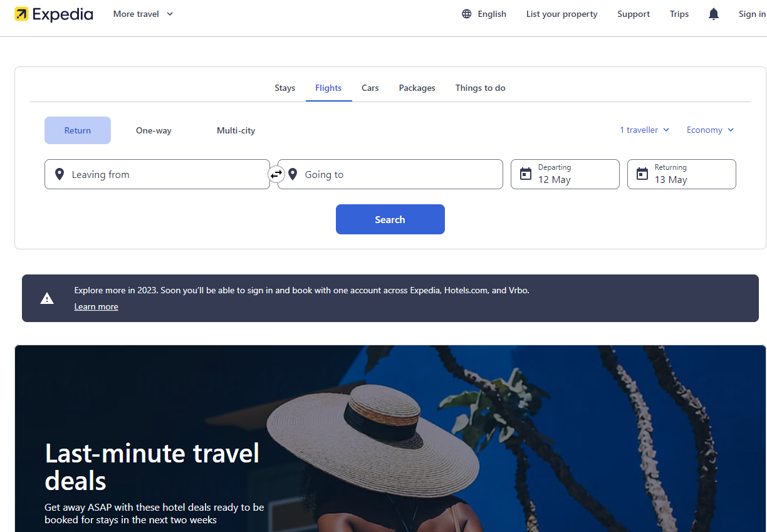This screenshot has width=767, height=532.
Task: Click the Leaving from location pin
Action: [60, 174]
